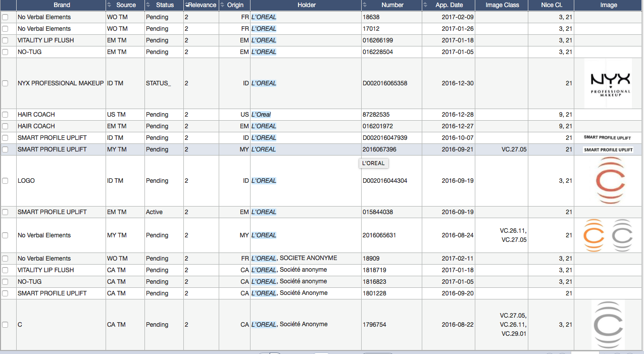Click the sort arrow in the Relevance column header
Screen dimensions: 644x354
[x=187, y=5]
